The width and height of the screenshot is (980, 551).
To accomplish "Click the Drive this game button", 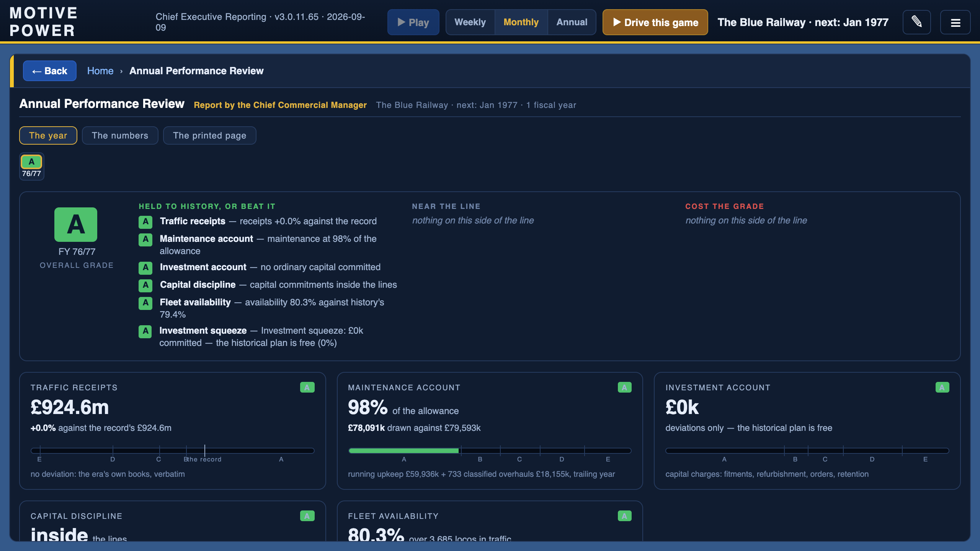I will [655, 22].
